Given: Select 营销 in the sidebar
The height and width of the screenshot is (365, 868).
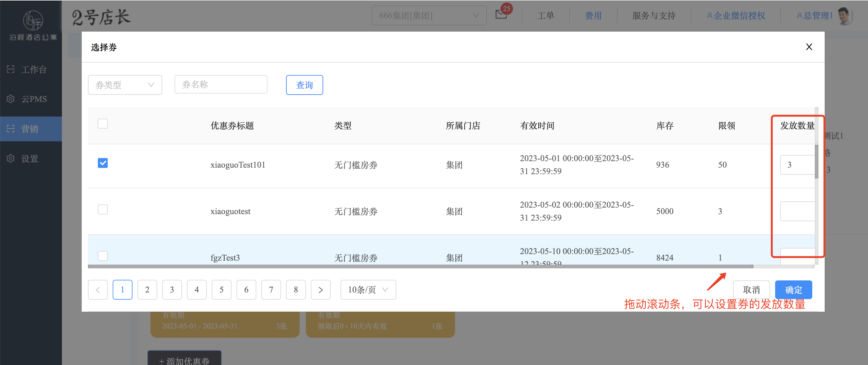Looking at the screenshot, I should pyautogui.click(x=31, y=129).
